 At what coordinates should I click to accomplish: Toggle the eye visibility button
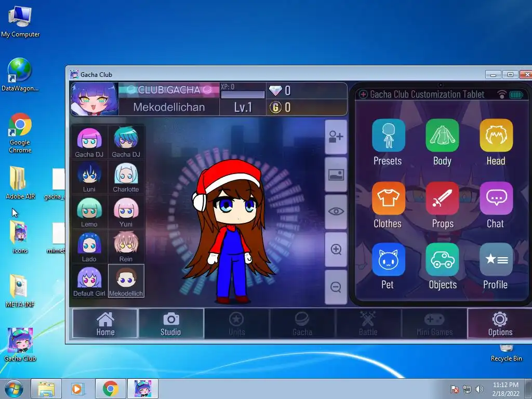pyautogui.click(x=336, y=212)
